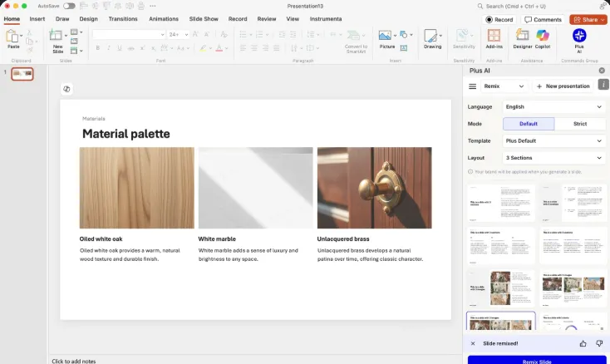Open the Draw tab
Image resolution: width=610 pixels, height=364 pixels.
coord(62,18)
